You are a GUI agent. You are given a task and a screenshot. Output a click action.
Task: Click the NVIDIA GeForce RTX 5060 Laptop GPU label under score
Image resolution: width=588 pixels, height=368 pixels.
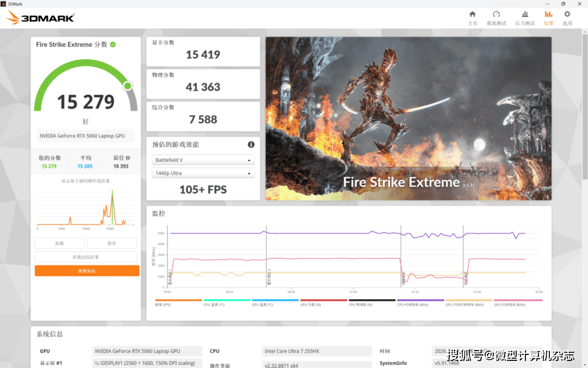pos(85,136)
